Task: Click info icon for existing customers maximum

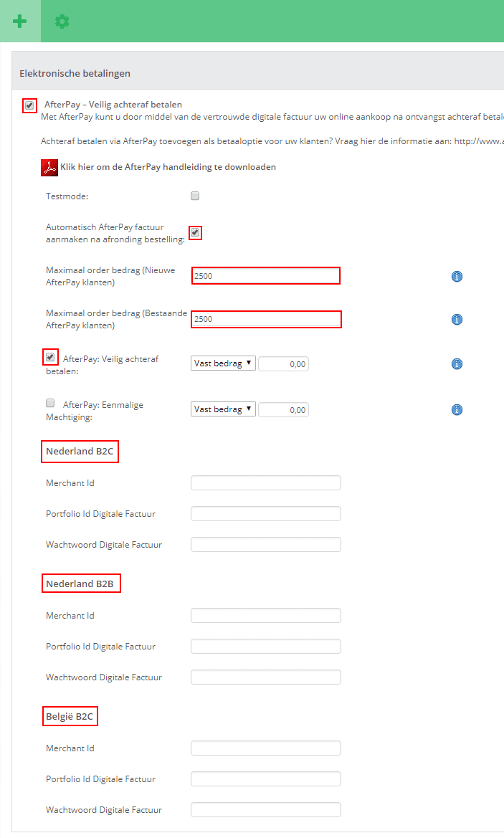Action: pyautogui.click(x=457, y=320)
